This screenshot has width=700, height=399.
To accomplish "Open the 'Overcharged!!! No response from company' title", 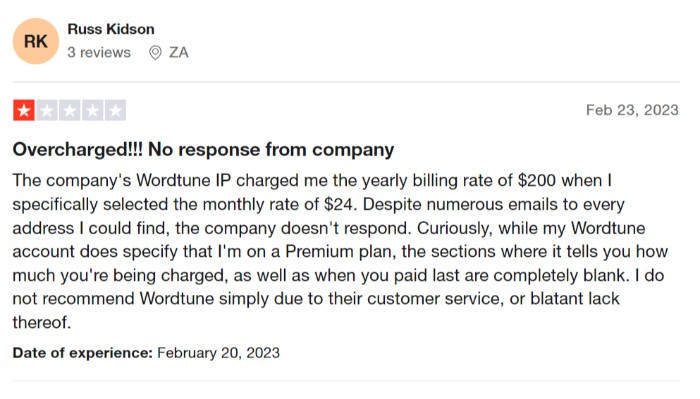I will click(203, 150).
